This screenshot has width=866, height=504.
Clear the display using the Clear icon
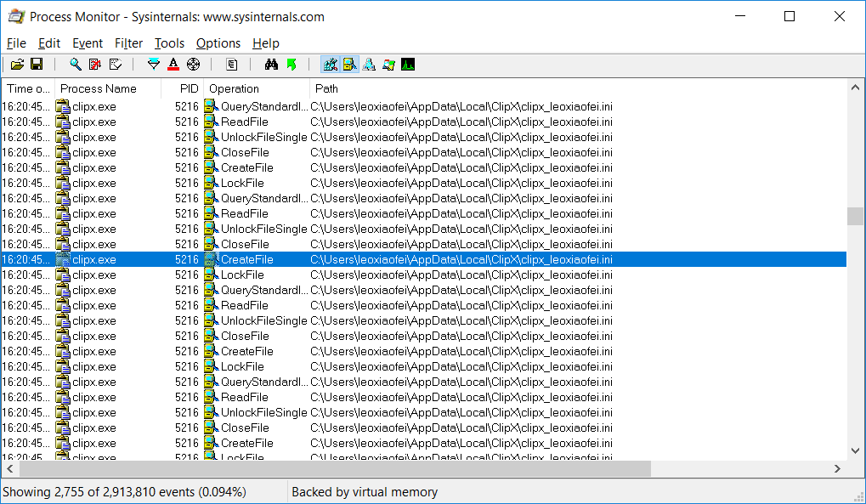[x=116, y=65]
